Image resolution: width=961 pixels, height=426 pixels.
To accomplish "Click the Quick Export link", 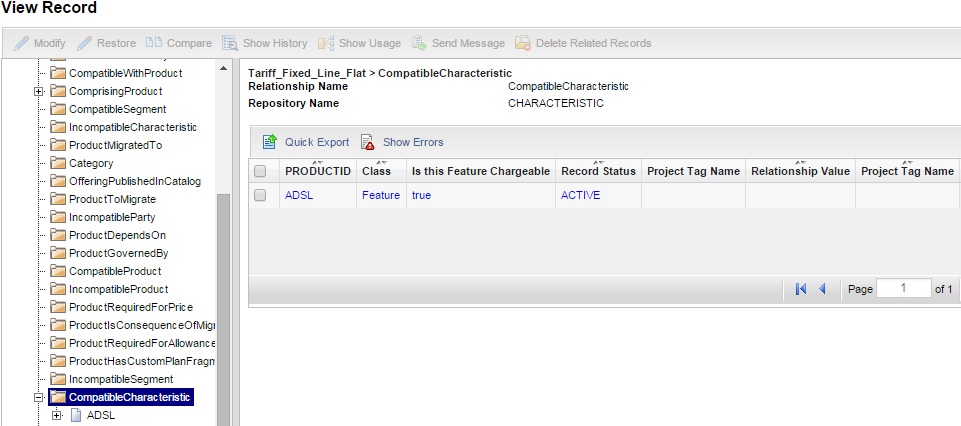I will coord(317,142).
